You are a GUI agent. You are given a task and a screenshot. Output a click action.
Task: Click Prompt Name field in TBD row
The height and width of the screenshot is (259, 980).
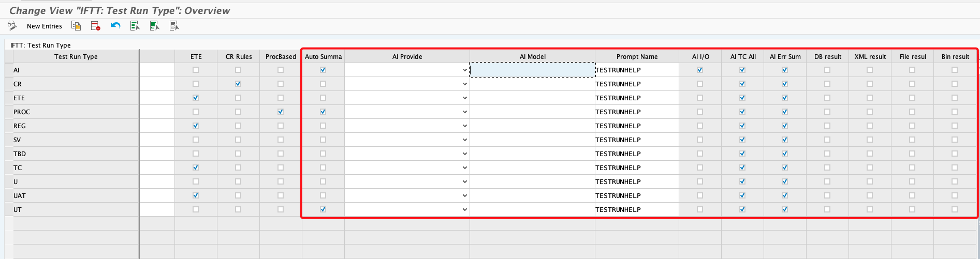636,154
